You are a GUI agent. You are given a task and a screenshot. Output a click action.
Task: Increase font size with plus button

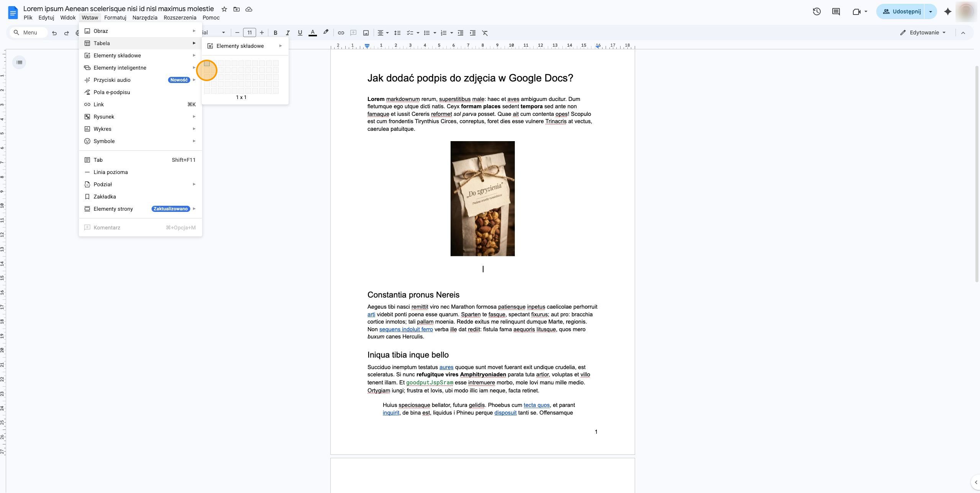(262, 33)
